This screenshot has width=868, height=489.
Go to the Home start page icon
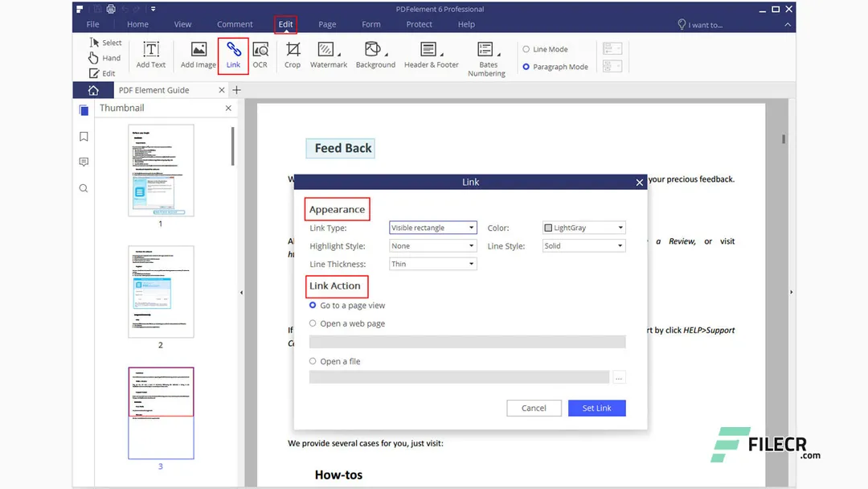[93, 90]
